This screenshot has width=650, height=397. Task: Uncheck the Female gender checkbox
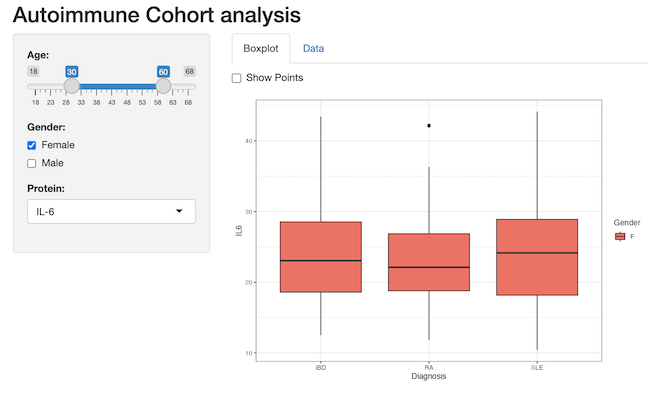pyautogui.click(x=32, y=145)
